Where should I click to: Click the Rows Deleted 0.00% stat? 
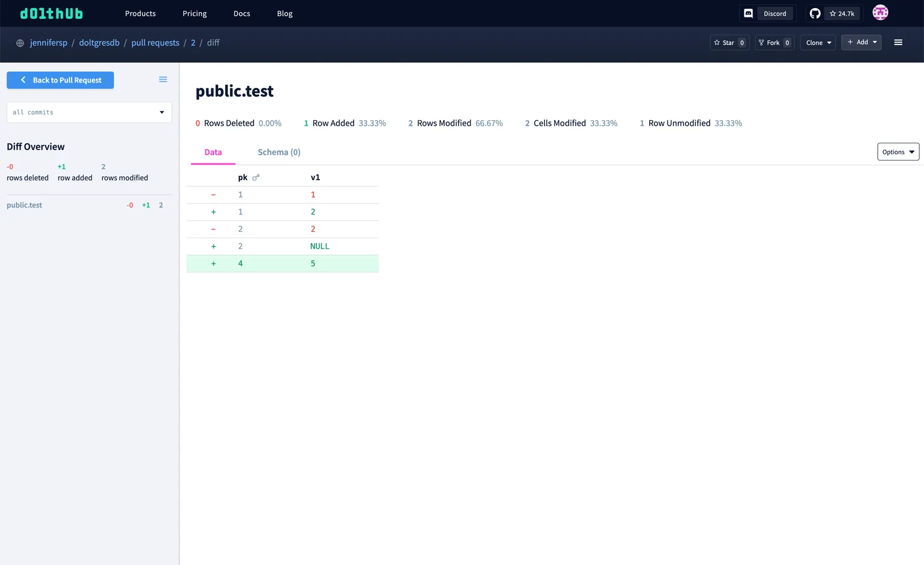(239, 123)
